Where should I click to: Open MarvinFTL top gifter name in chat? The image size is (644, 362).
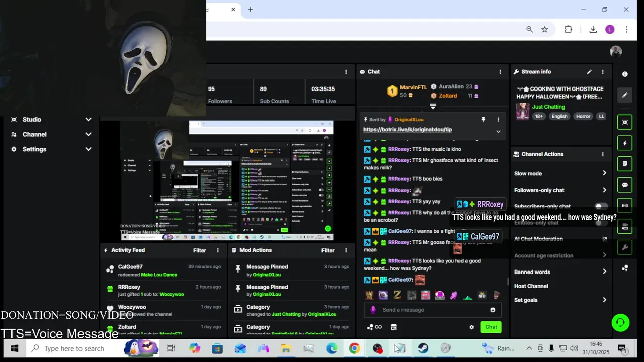413,88
